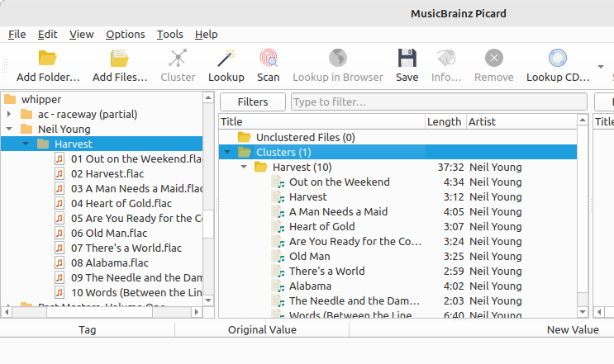
Task: Select the 06 Old Man.flac file icon
Action: [59, 233]
